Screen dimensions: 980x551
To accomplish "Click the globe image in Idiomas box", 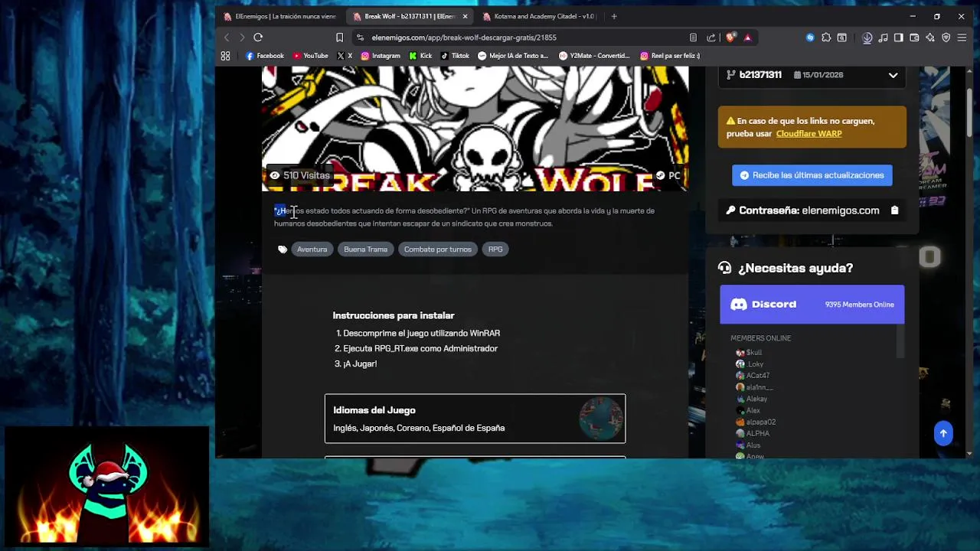I will point(601,418).
